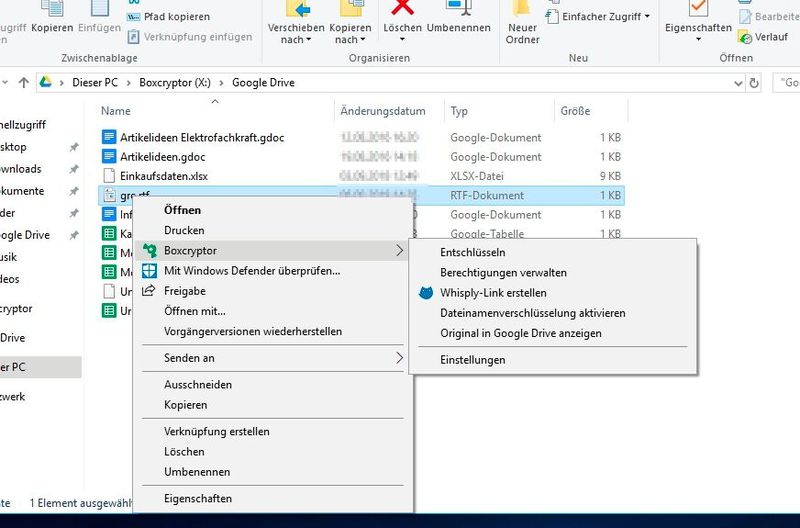The height and width of the screenshot is (528, 800).
Task: Open Eigenschaften from the context menu
Action: (198, 498)
